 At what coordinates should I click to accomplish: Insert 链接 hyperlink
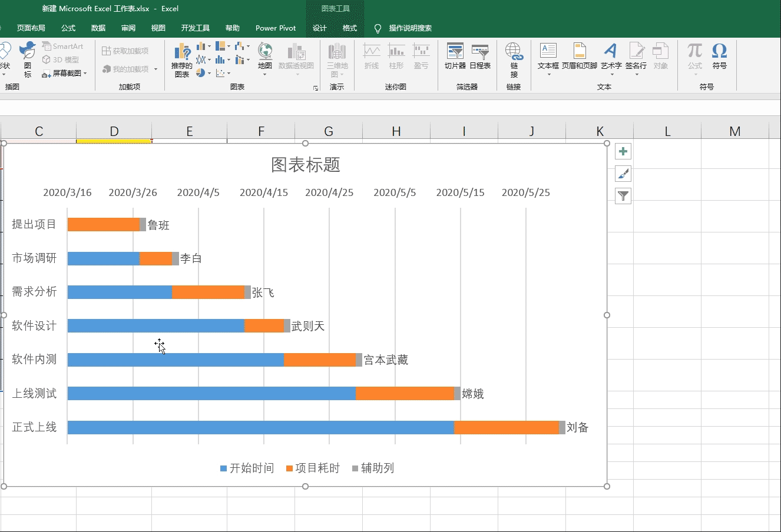pos(514,60)
